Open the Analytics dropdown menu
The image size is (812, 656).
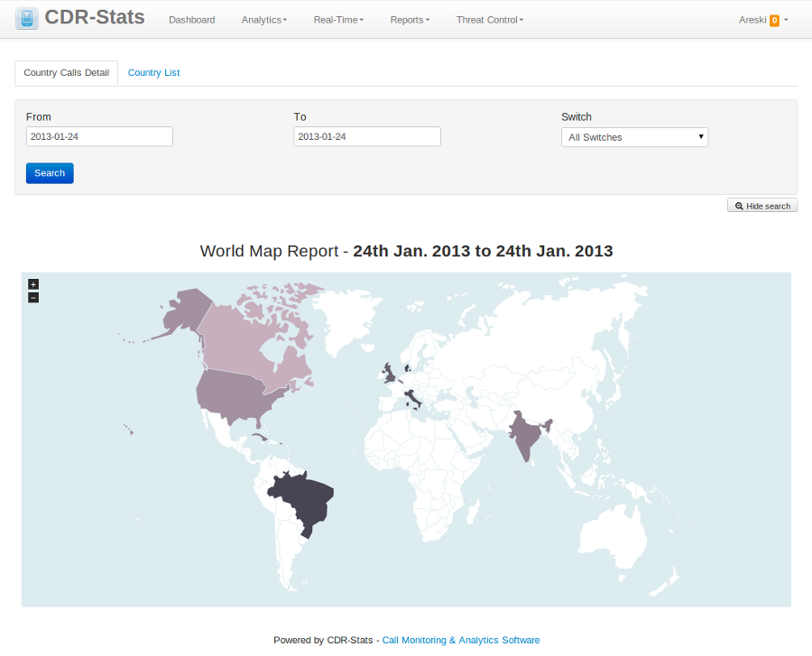point(263,20)
